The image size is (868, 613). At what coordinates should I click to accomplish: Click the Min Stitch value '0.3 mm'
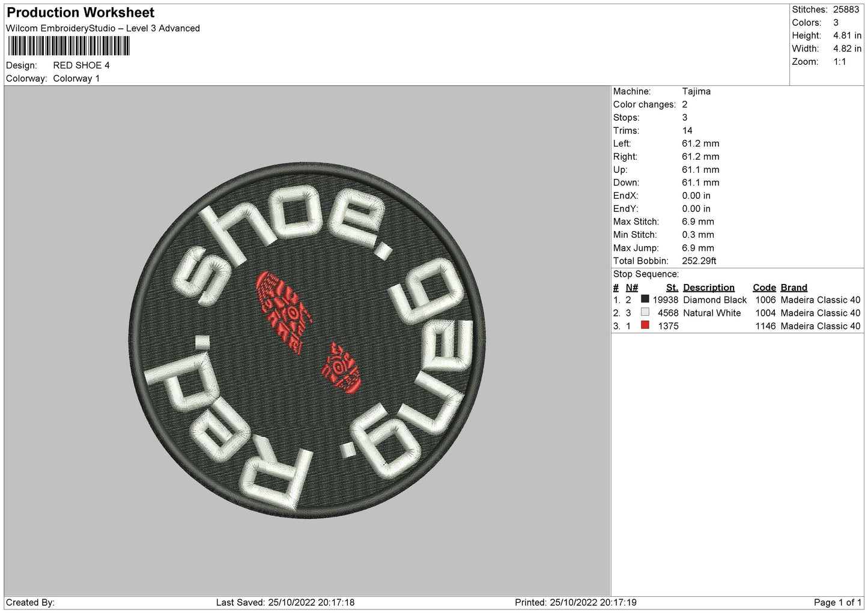tap(698, 235)
